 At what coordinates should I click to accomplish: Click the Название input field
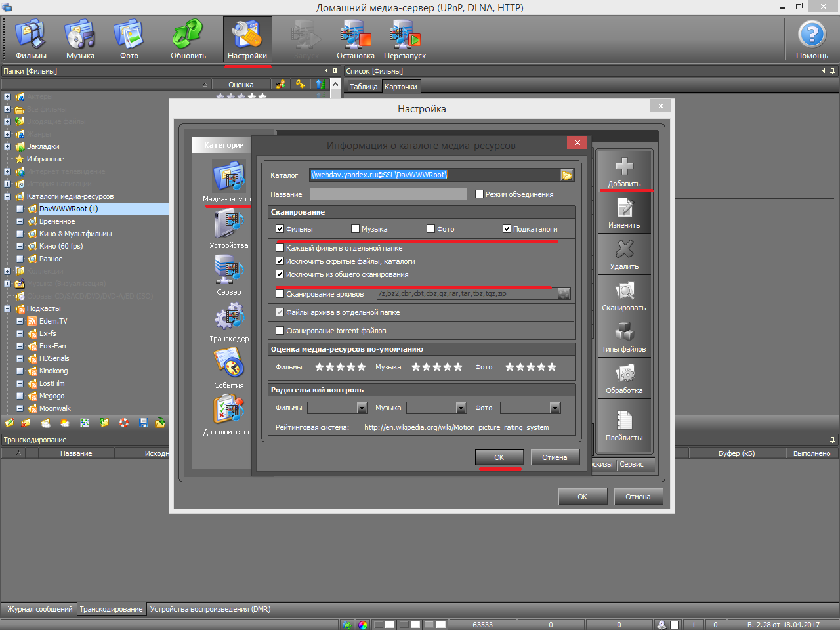[388, 194]
